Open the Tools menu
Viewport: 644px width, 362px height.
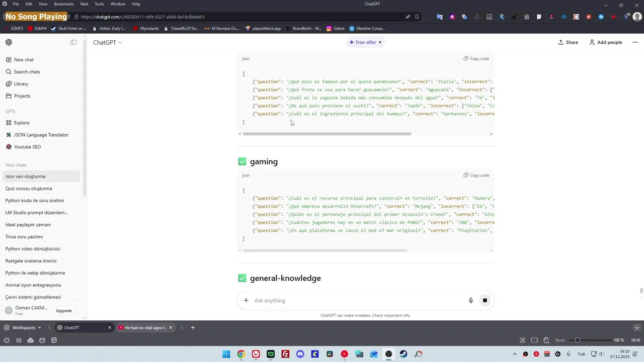[99, 4]
